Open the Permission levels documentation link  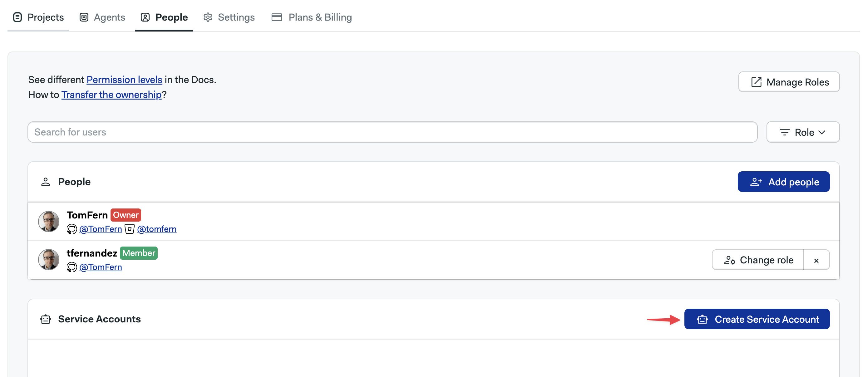click(124, 80)
